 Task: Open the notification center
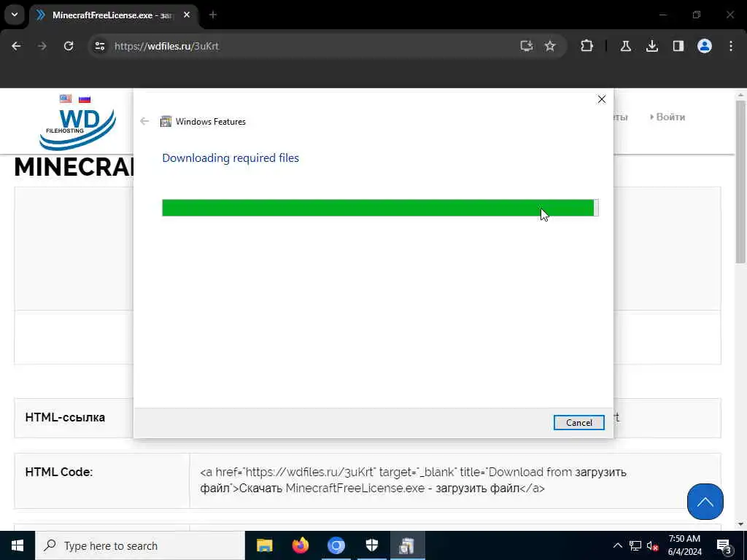click(x=724, y=545)
